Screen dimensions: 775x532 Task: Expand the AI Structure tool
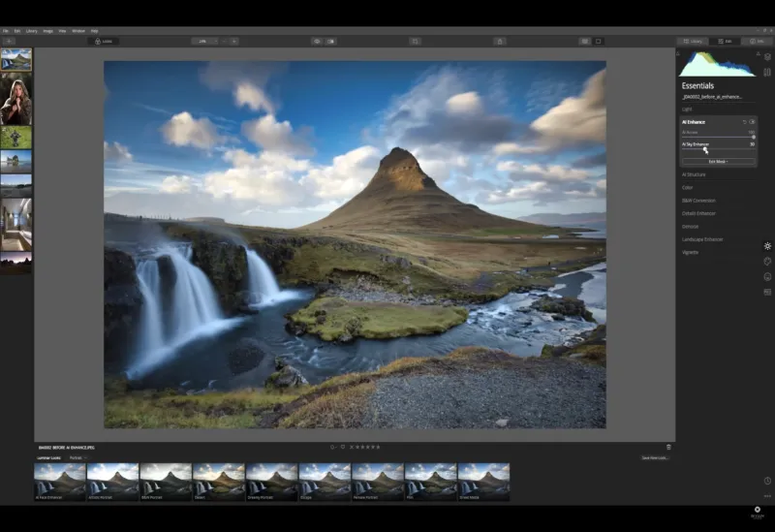point(694,174)
